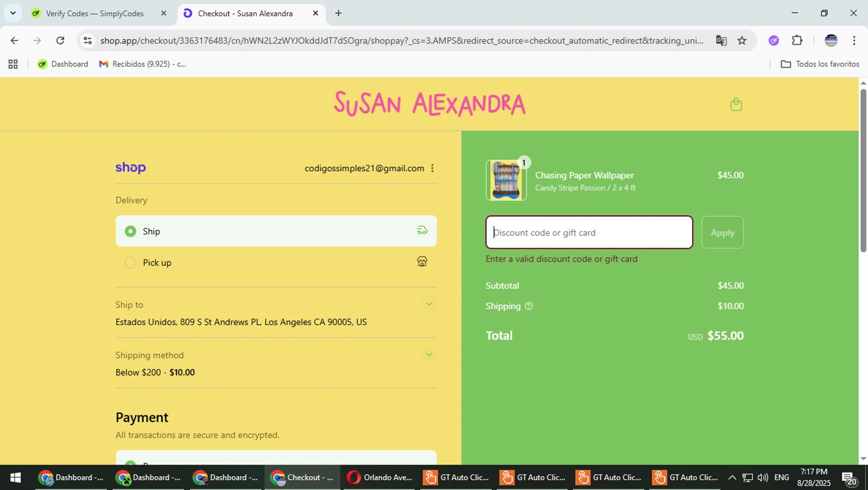This screenshot has height=490, width=868.
Task: Click the Shop logo
Action: click(131, 168)
